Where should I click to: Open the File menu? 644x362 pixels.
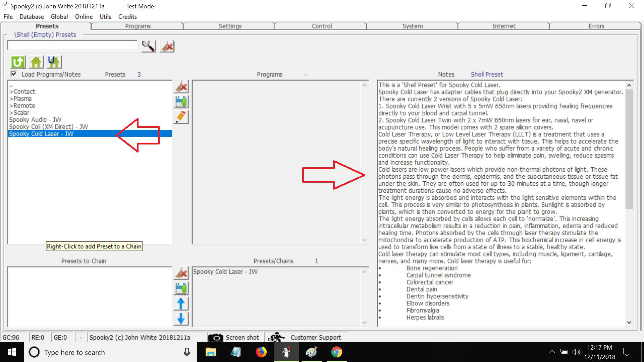[8, 16]
